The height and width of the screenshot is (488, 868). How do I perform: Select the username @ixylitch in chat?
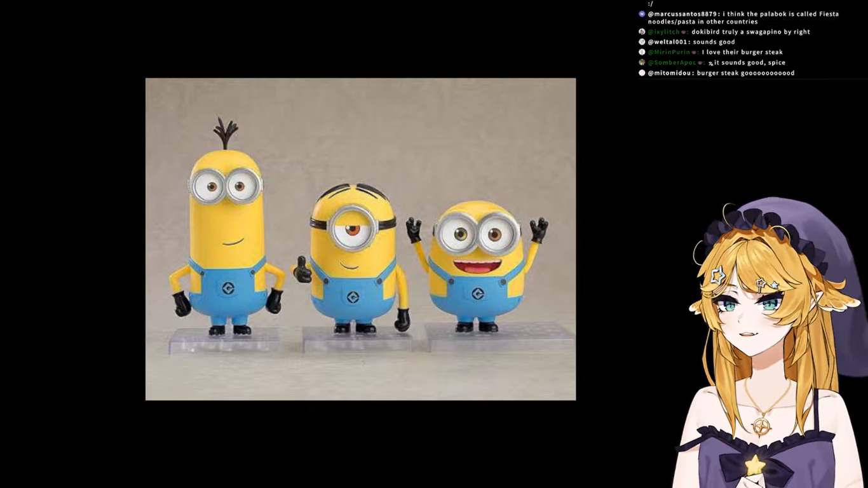click(x=664, y=32)
